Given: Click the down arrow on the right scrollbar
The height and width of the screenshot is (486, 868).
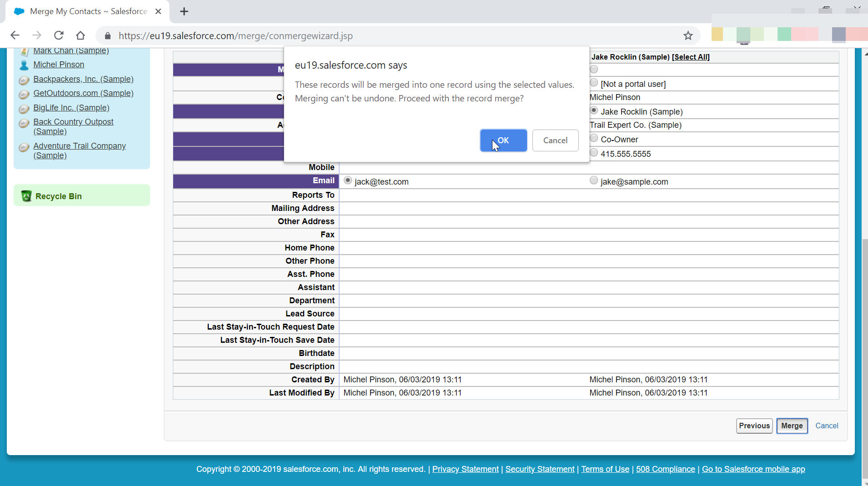Looking at the screenshot, I should tap(865, 482).
